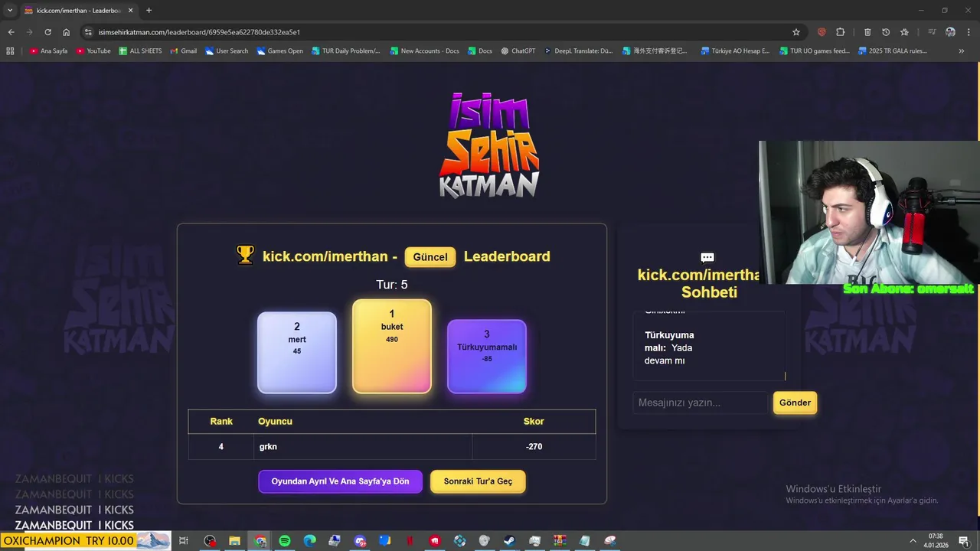Click Sonraki Tur'a Geç button

point(478,481)
